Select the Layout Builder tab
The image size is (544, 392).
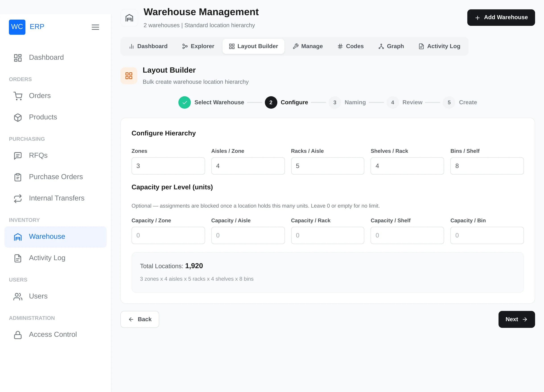coord(253,46)
